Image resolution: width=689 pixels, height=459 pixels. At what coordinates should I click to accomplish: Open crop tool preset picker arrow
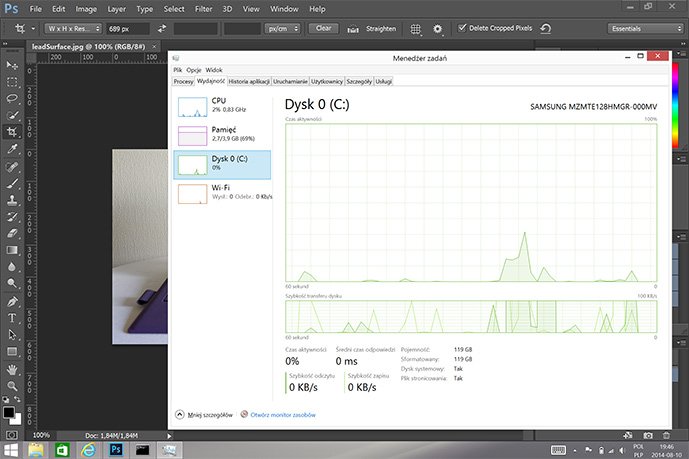pyautogui.click(x=33, y=29)
